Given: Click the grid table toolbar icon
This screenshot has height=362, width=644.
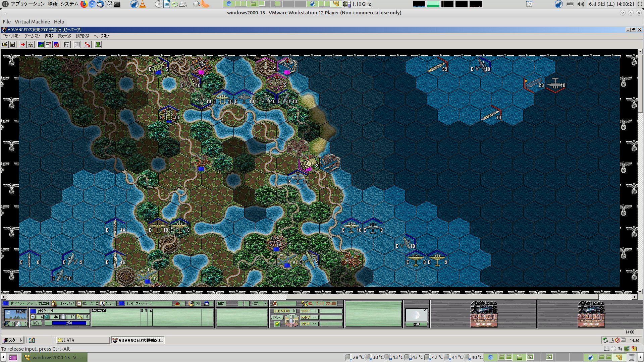Looking at the screenshot, I should coord(67,45).
